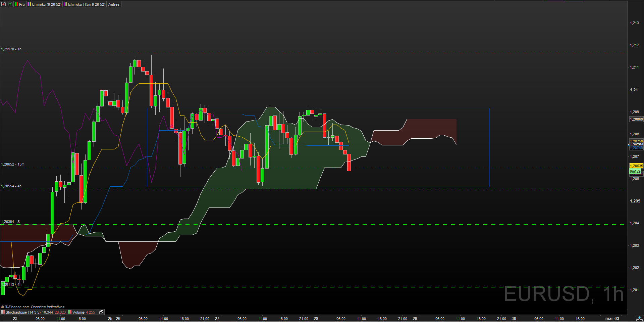The width and height of the screenshot is (644, 322).
Task: Select the 1,20113 - 4h level label
Action: [x=11, y=284]
